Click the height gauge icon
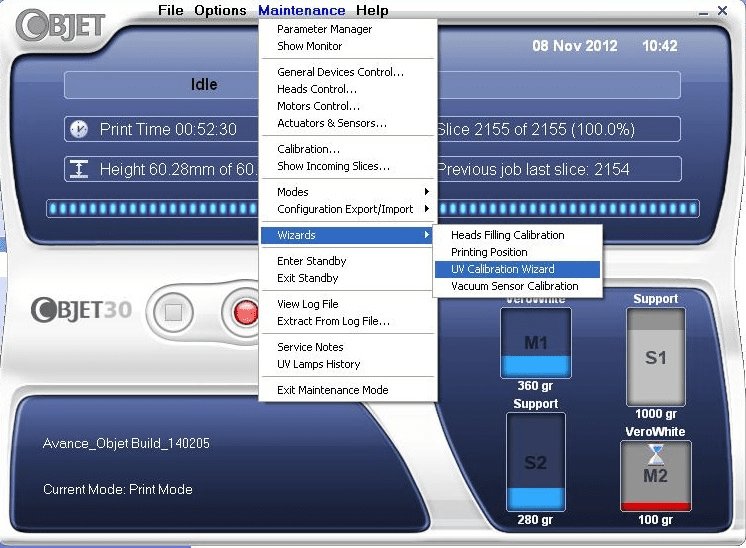Image resolution: width=746 pixels, height=548 pixels. (x=79, y=169)
